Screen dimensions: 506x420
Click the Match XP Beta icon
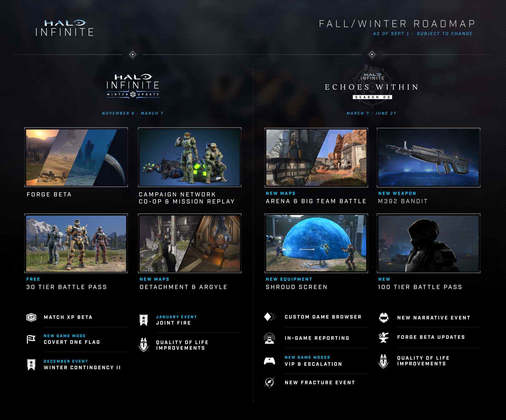[31, 317]
